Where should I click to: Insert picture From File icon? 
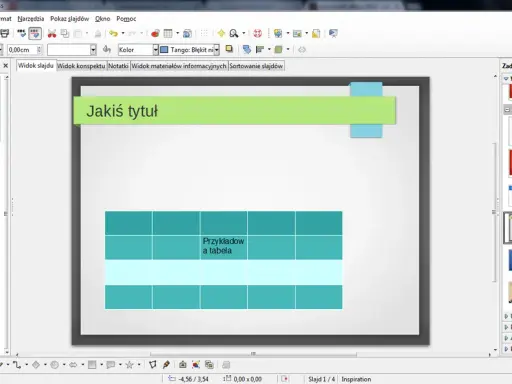(196, 365)
